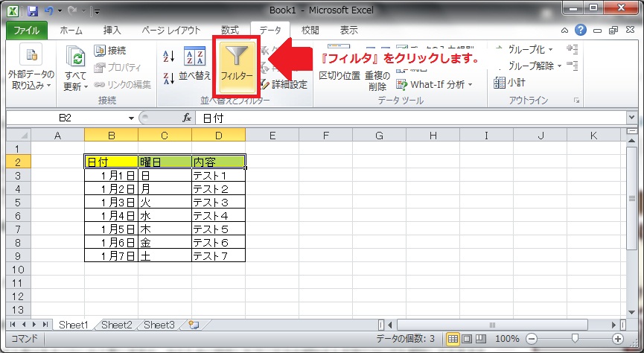The height and width of the screenshot is (353, 644).
Task: Switch to ホーム tab
Action: pyautogui.click(x=71, y=31)
